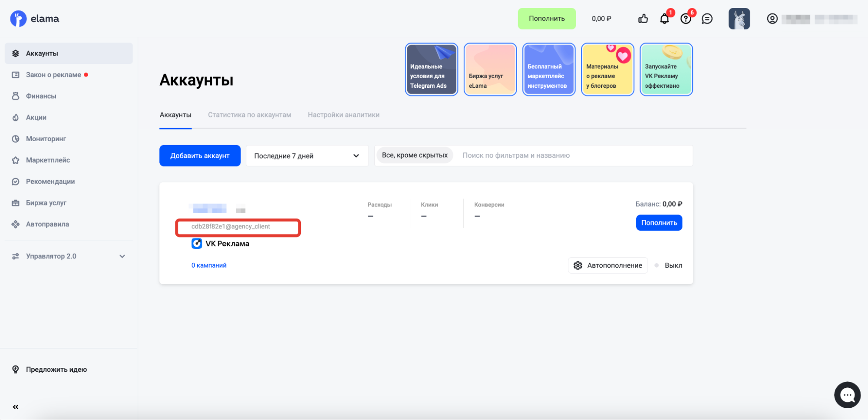Open Маркетплейс menu item

pos(69,160)
